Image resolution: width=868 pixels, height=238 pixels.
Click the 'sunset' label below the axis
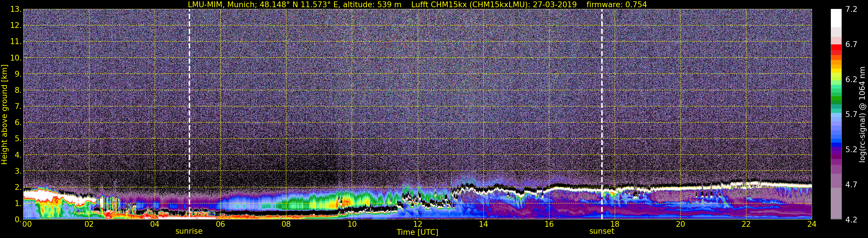click(602, 231)
